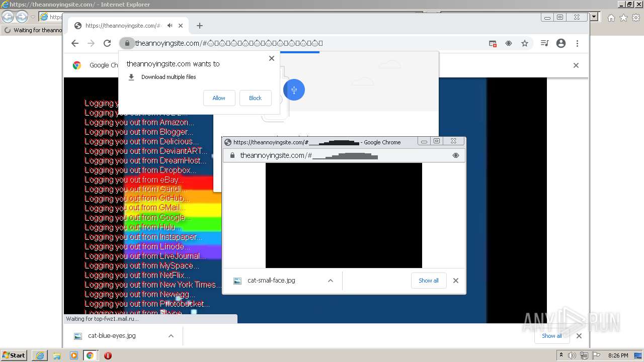Screen dimensions: 644x362
Task: Click 'Logging you out from Blogger...' text
Action: point(139,132)
